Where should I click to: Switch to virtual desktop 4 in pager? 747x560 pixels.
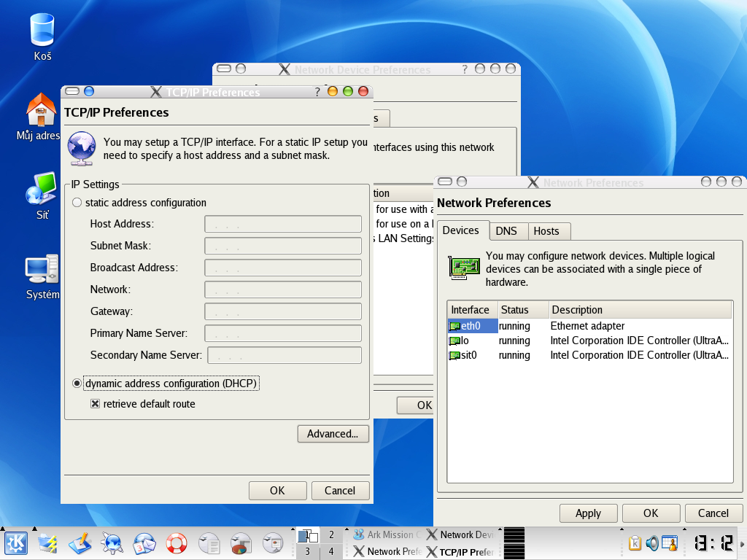click(x=331, y=552)
